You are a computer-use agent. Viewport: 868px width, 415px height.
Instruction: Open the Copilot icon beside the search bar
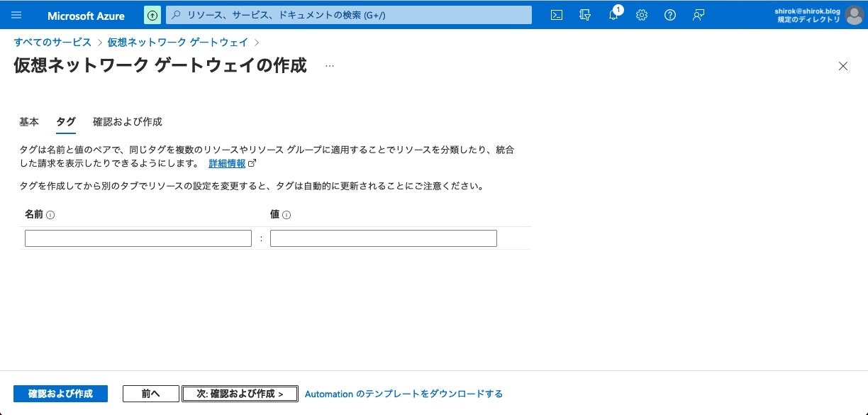pyautogui.click(x=152, y=15)
